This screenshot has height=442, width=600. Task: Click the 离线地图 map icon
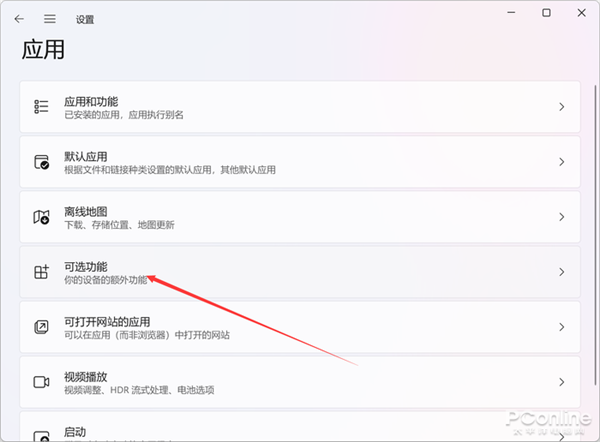click(x=42, y=217)
